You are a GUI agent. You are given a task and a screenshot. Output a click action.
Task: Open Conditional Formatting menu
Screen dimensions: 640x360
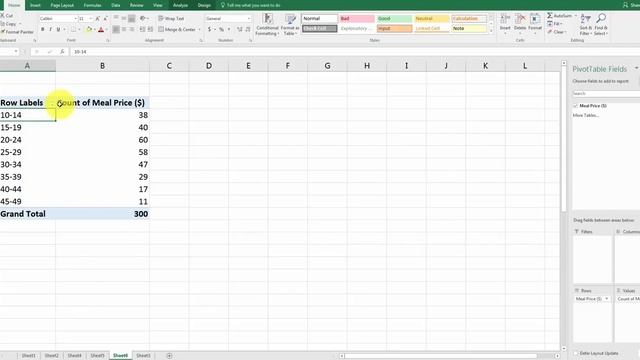pyautogui.click(x=268, y=24)
